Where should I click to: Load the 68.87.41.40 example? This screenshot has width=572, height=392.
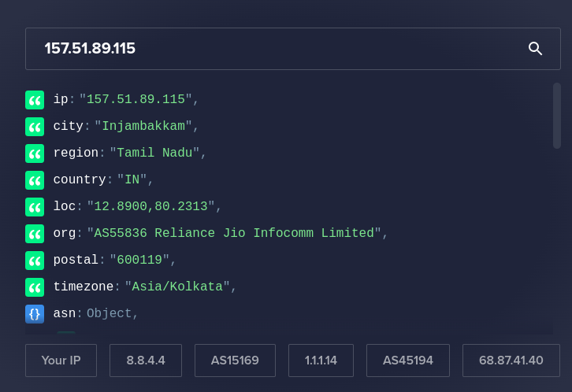click(511, 361)
